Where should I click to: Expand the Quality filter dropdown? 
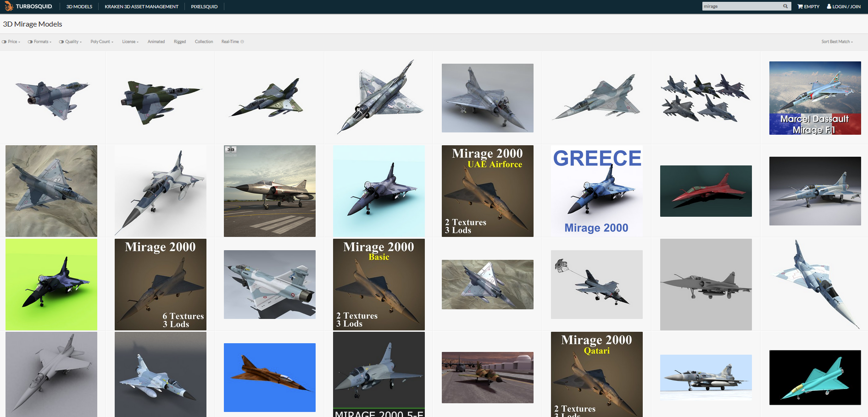(73, 42)
